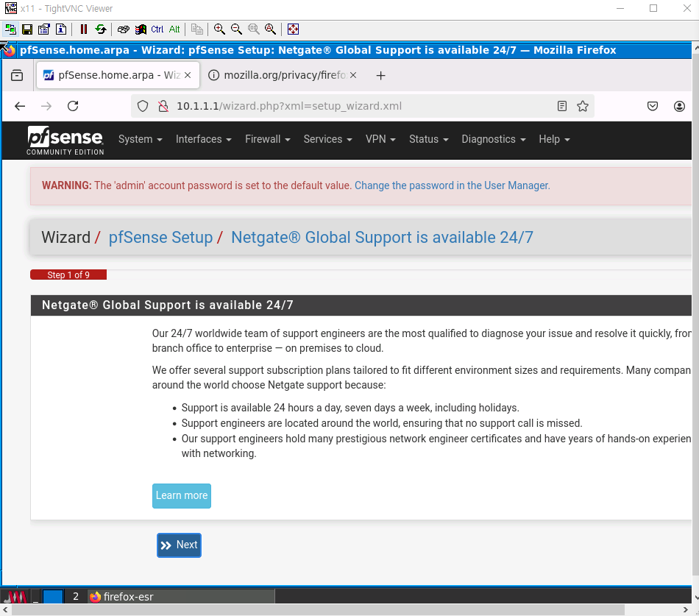Click the vertical scrollbar down arrow
This screenshot has width=699, height=616.
click(695, 598)
